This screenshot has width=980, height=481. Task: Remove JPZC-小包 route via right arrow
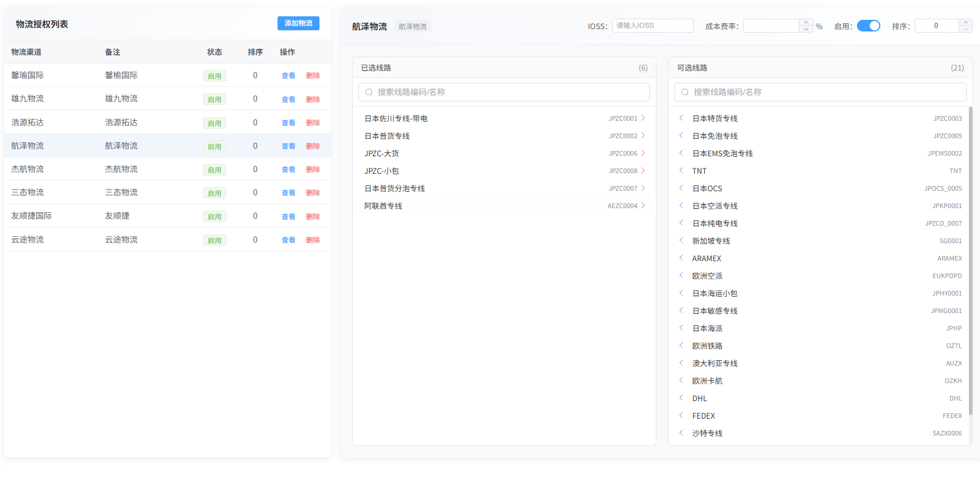tap(643, 170)
